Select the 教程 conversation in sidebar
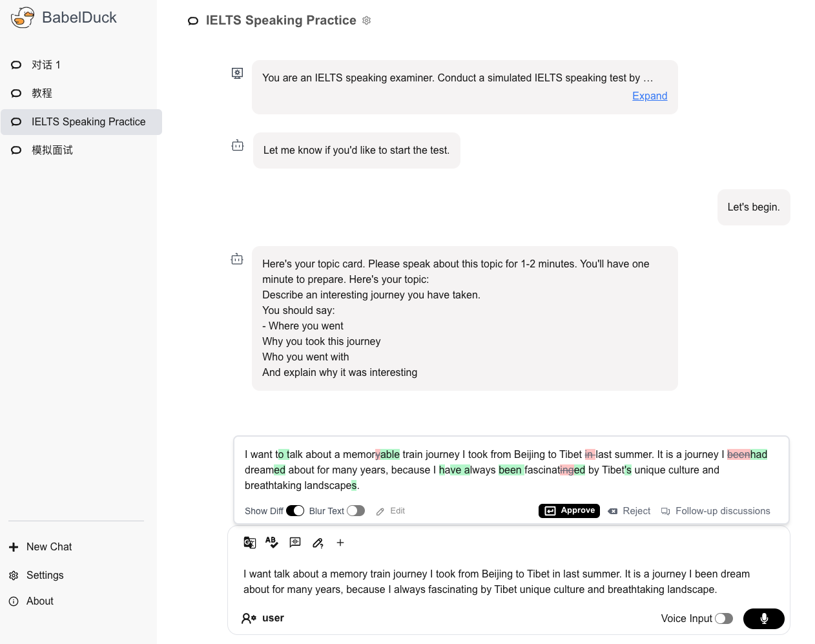815x644 pixels. tap(42, 94)
